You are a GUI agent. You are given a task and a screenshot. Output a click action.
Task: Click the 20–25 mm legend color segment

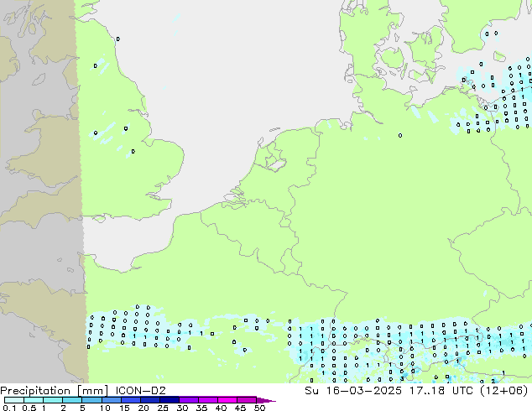tap(150, 400)
